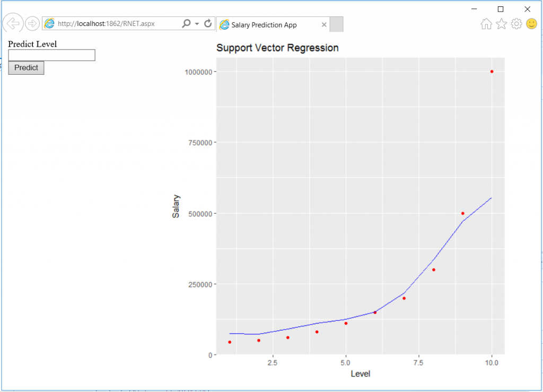
Task: Open Favorites with the star icon
Action: [501, 23]
